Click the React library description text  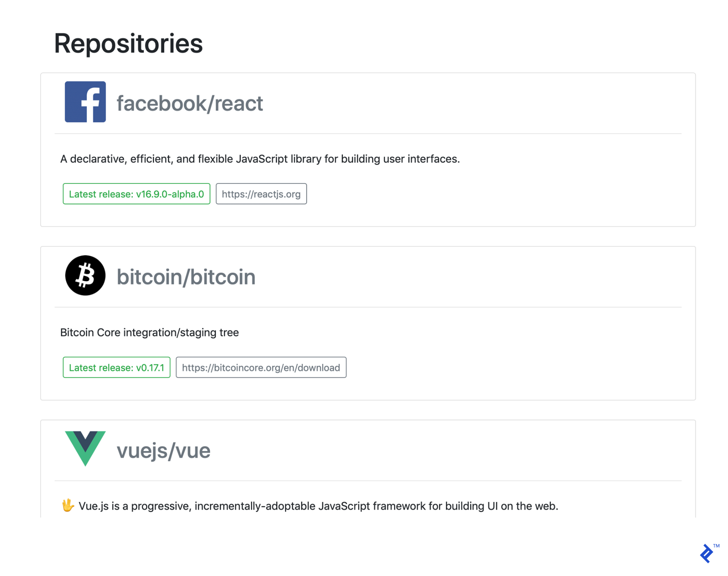coord(260,159)
